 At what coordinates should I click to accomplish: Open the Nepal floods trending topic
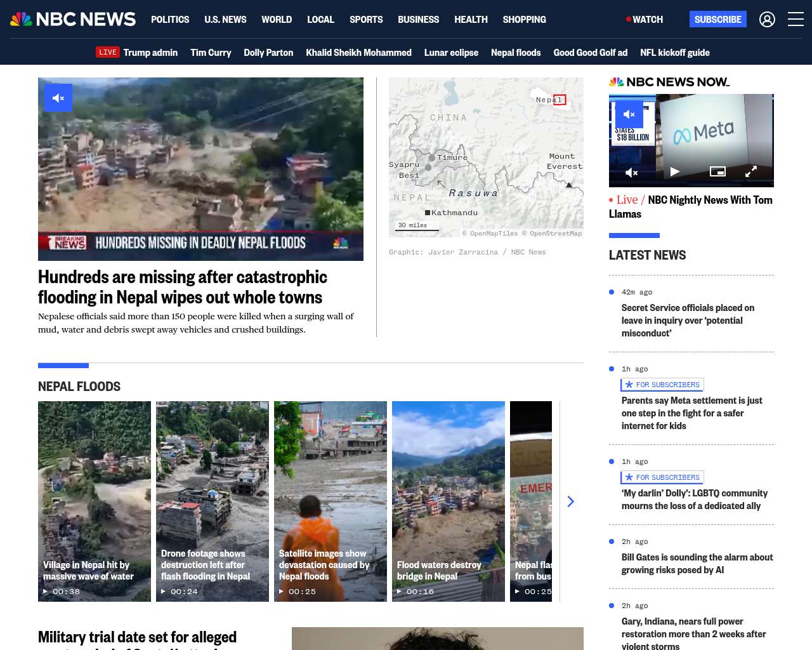click(516, 52)
